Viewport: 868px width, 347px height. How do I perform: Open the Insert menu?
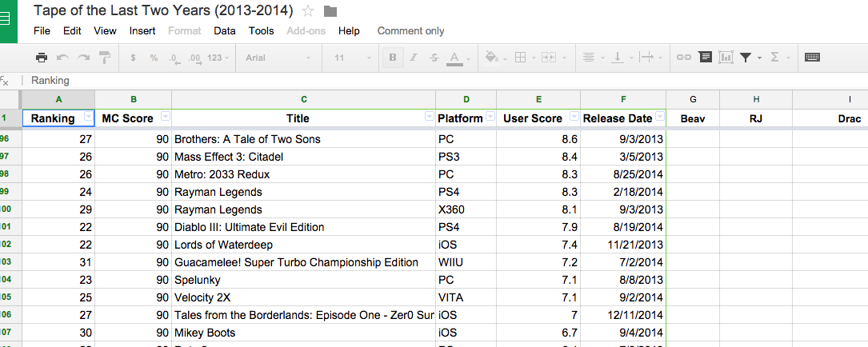(x=142, y=31)
